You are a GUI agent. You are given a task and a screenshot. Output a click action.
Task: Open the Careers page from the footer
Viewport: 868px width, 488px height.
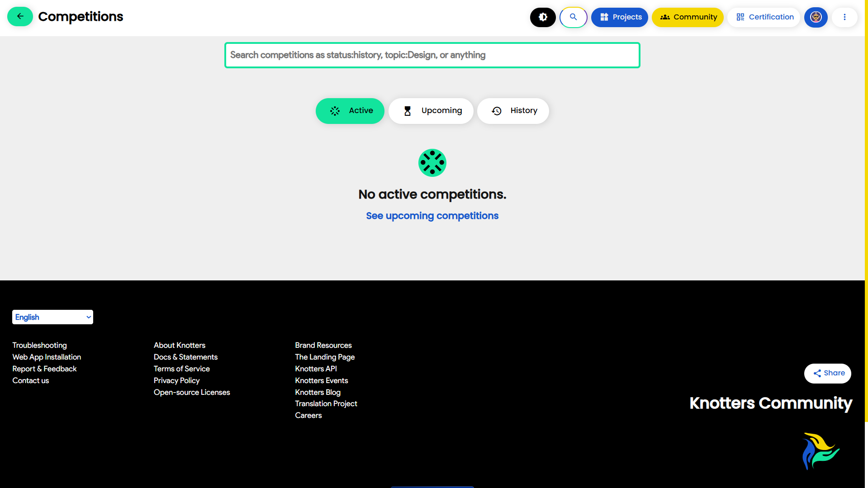click(x=308, y=415)
